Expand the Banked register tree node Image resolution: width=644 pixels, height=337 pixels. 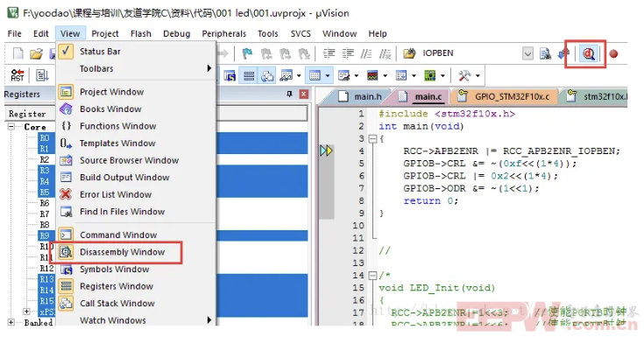coord(11,322)
